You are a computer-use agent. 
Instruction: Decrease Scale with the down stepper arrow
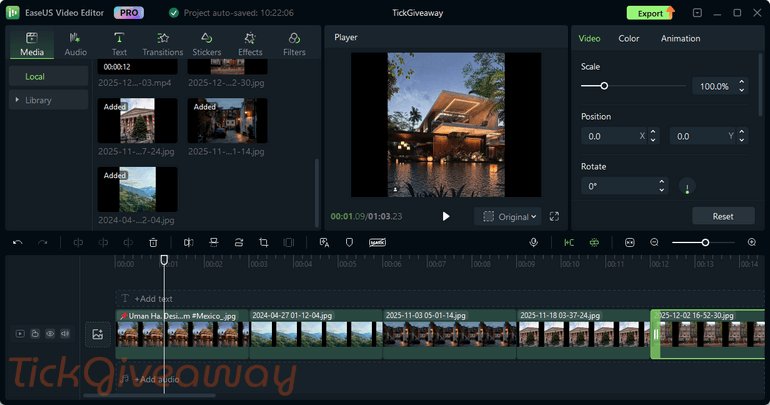(742, 90)
